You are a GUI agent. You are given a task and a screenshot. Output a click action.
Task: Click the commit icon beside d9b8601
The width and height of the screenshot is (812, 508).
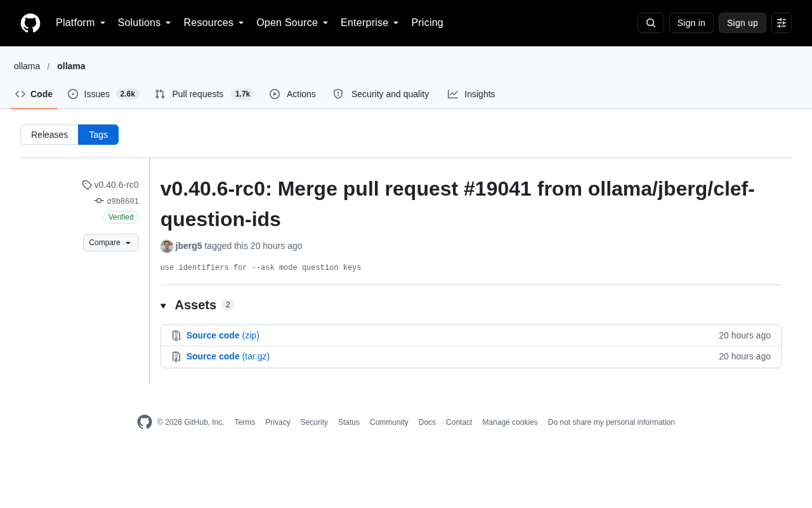point(99,201)
